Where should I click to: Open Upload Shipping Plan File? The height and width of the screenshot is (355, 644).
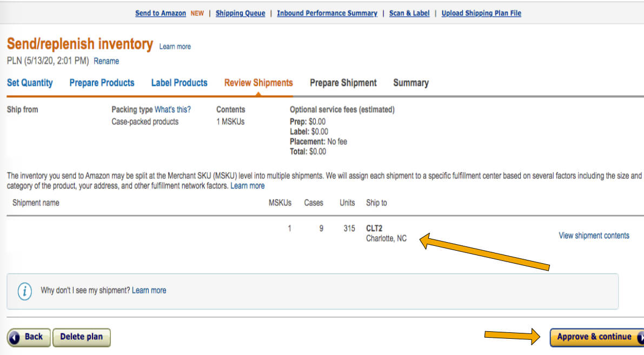pos(481,13)
